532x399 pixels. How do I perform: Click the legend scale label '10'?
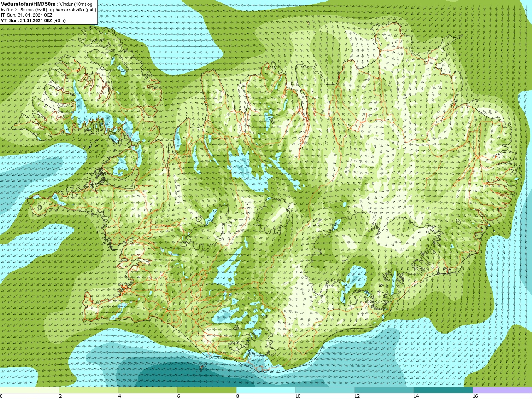pyautogui.click(x=298, y=397)
